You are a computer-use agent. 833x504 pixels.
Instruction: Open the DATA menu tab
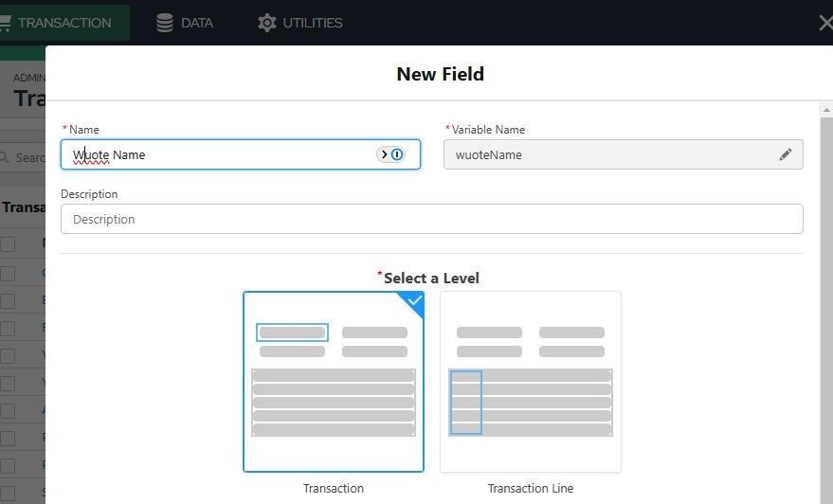185,23
